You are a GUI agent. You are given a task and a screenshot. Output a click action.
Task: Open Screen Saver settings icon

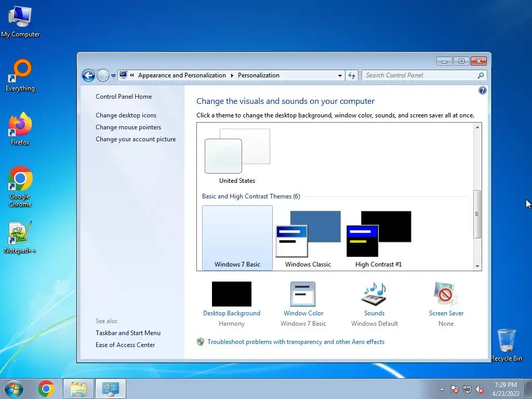(445, 294)
